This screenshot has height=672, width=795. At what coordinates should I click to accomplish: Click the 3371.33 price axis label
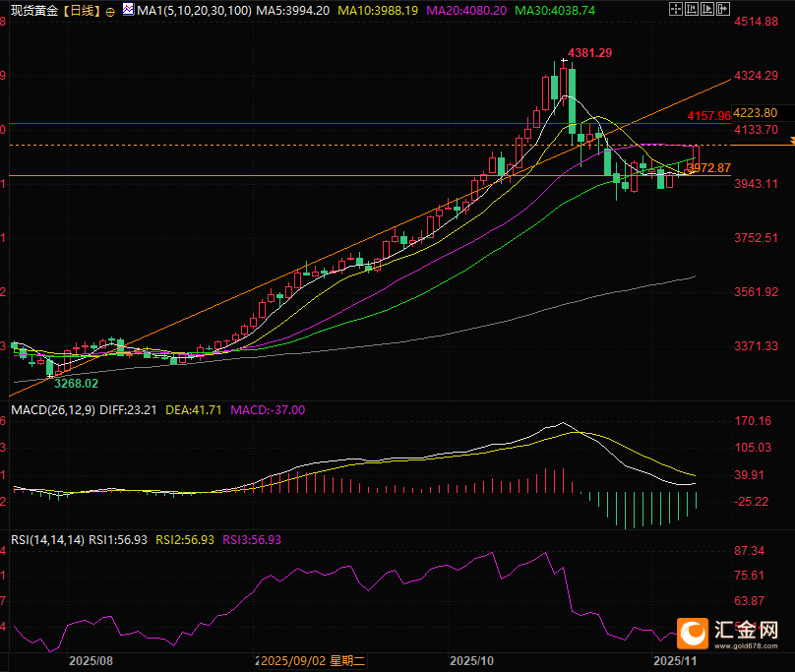coord(756,346)
